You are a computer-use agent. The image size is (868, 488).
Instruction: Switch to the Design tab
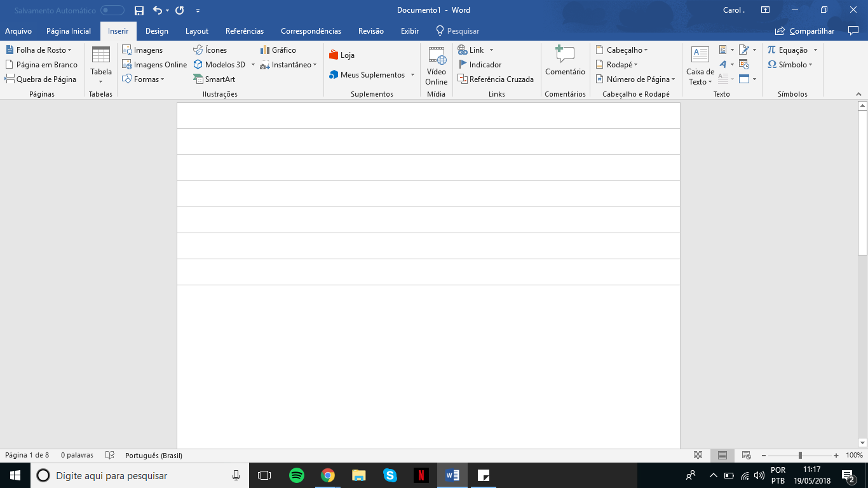tap(157, 30)
